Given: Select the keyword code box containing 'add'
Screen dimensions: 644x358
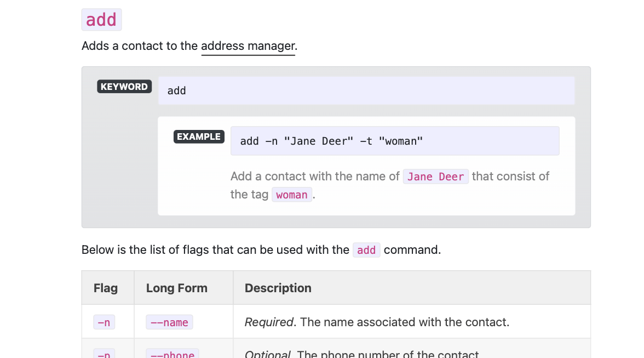Looking at the screenshot, I should [366, 90].
